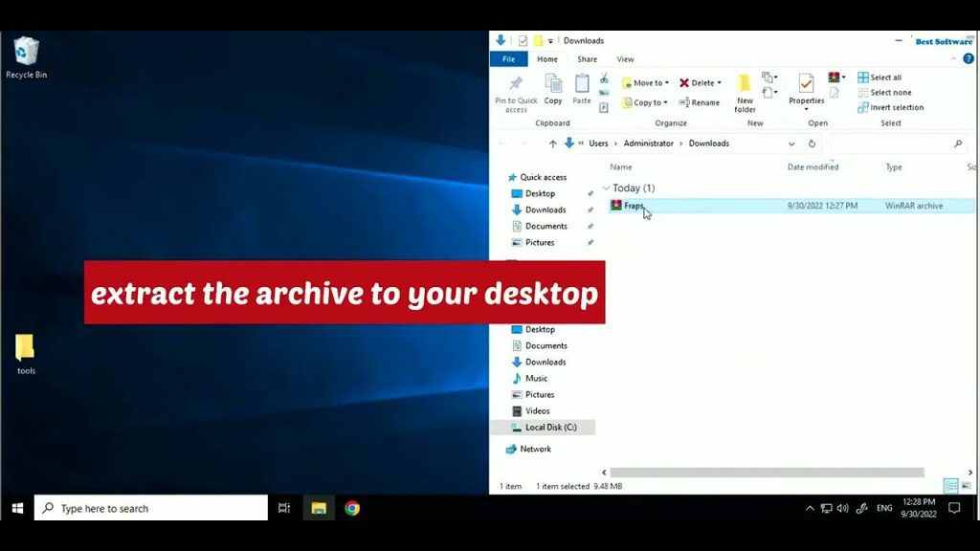The width and height of the screenshot is (980, 551).
Task: Click the Rename button in Organize group
Action: (700, 102)
